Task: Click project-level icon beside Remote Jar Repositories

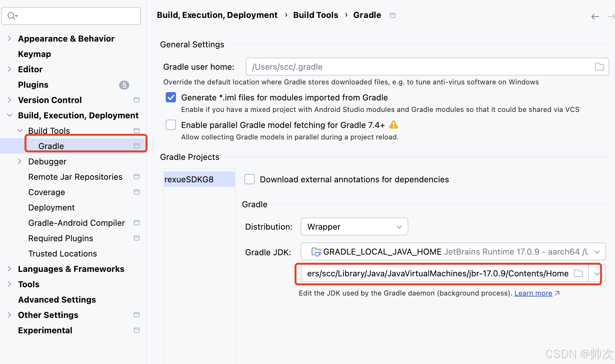Action: (137, 177)
